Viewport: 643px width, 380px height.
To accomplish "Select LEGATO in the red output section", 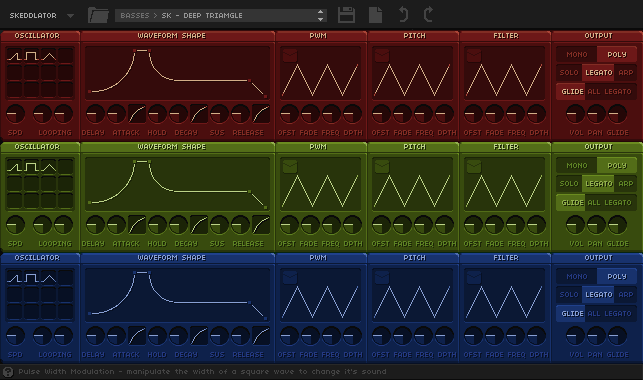I will coord(599,73).
